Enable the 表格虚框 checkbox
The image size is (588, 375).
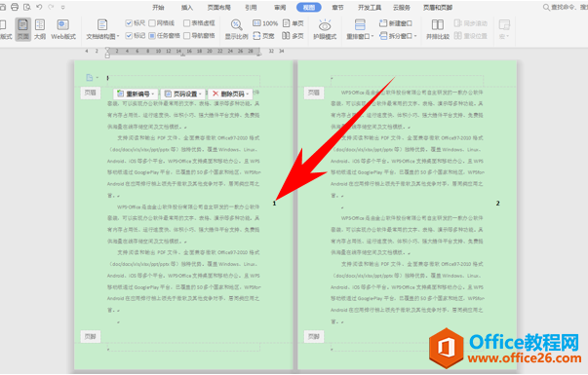[199, 23]
